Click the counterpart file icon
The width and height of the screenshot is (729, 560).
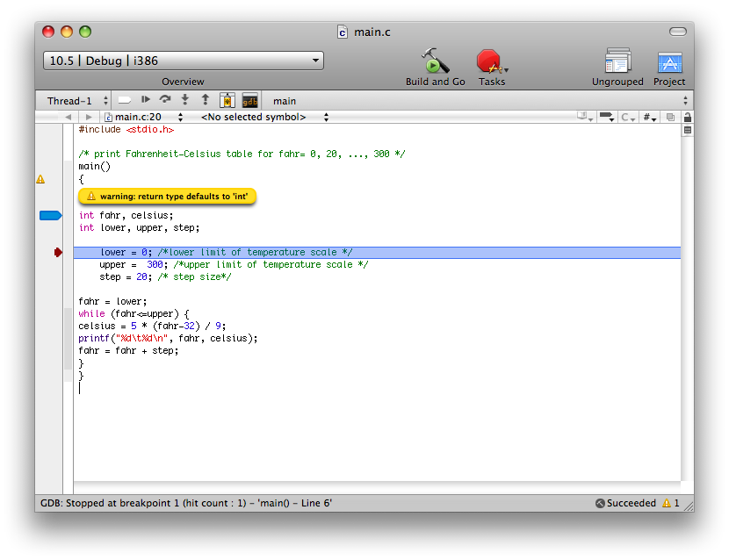(670, 117)
